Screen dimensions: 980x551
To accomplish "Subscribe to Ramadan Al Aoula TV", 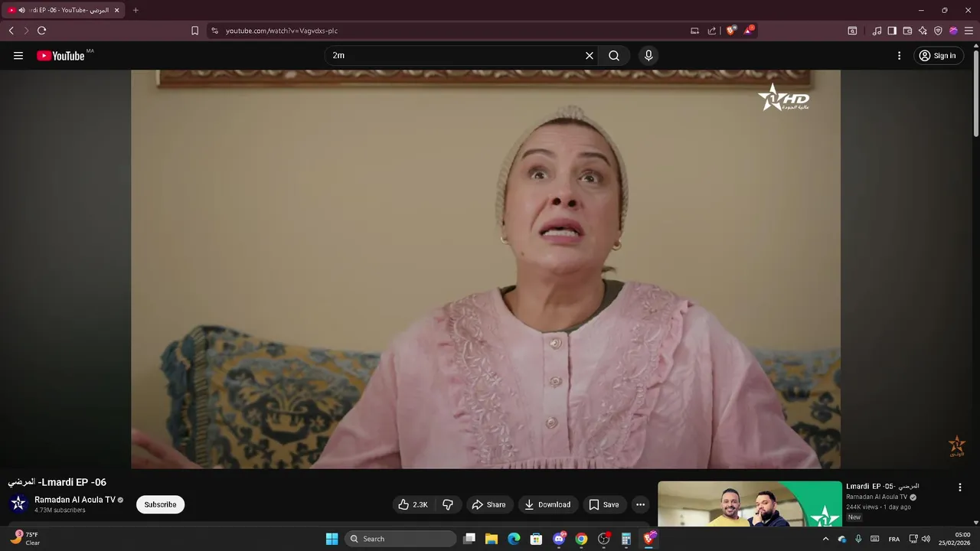I will click(x=160, y=504).
